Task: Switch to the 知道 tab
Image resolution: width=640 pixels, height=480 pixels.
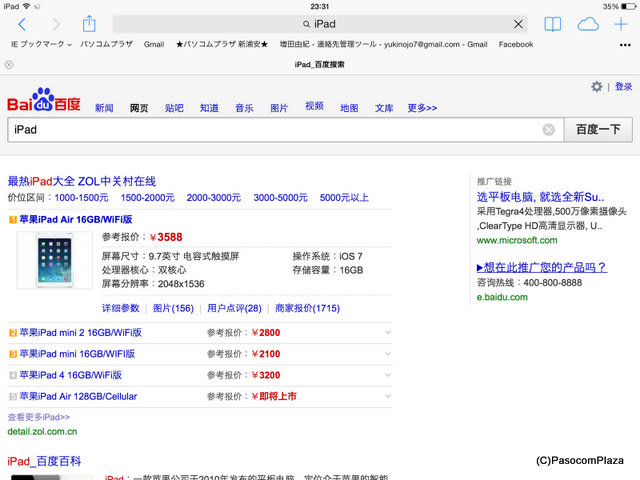Action: pos(209,108)
